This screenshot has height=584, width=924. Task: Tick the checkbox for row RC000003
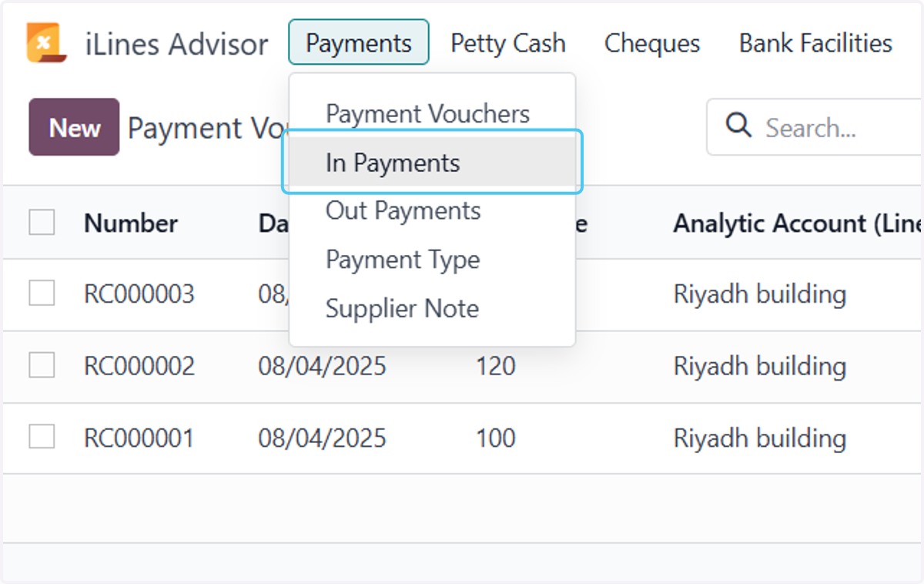coord(42,294)
